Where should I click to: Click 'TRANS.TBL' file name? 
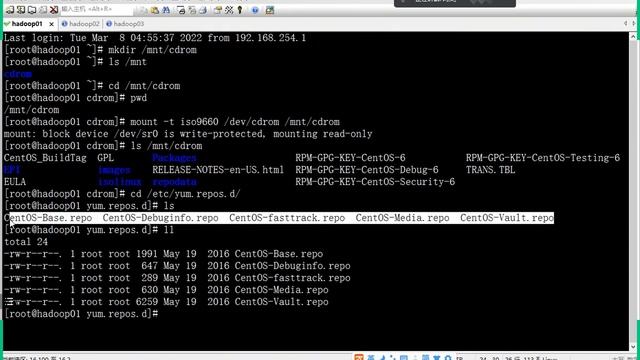pos(490,170)
